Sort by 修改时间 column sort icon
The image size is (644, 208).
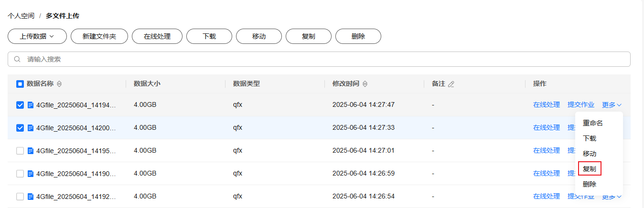point(365,84)
